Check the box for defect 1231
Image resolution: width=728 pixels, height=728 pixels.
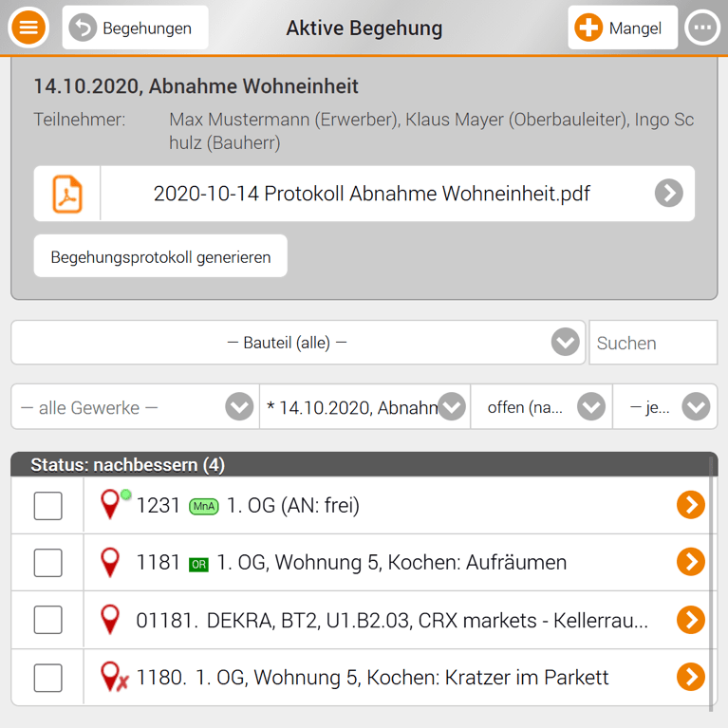click(x=47, y=506)
